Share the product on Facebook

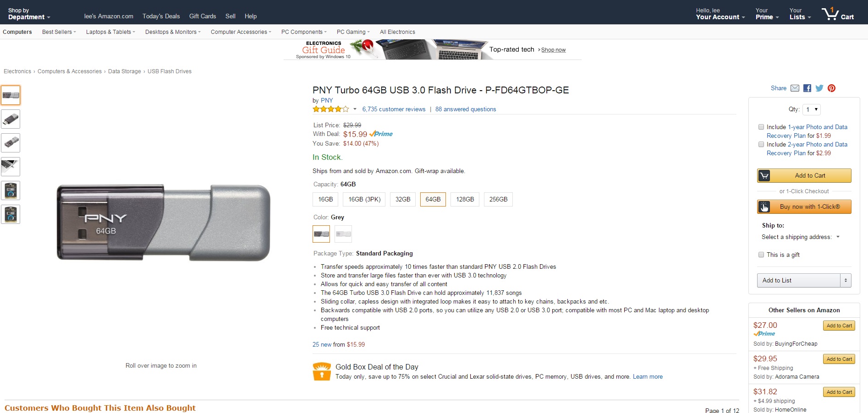click(807, 88)
